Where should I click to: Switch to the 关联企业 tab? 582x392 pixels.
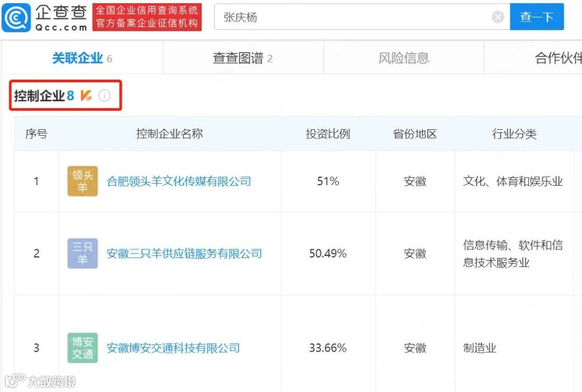(x=82, y=58)
